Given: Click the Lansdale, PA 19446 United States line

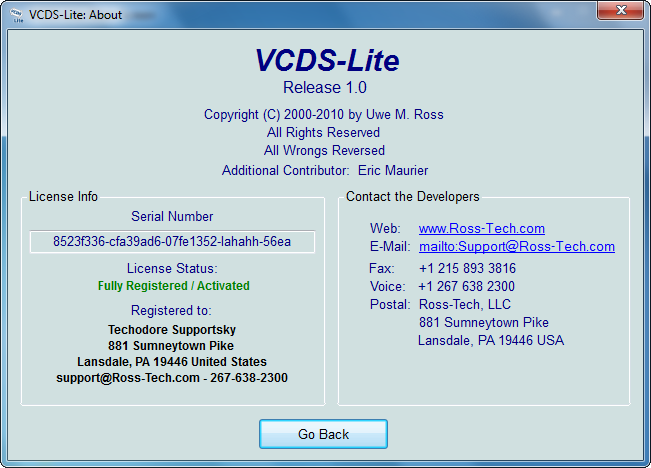Looking at the screenshot, I should [x=172, y=362].
